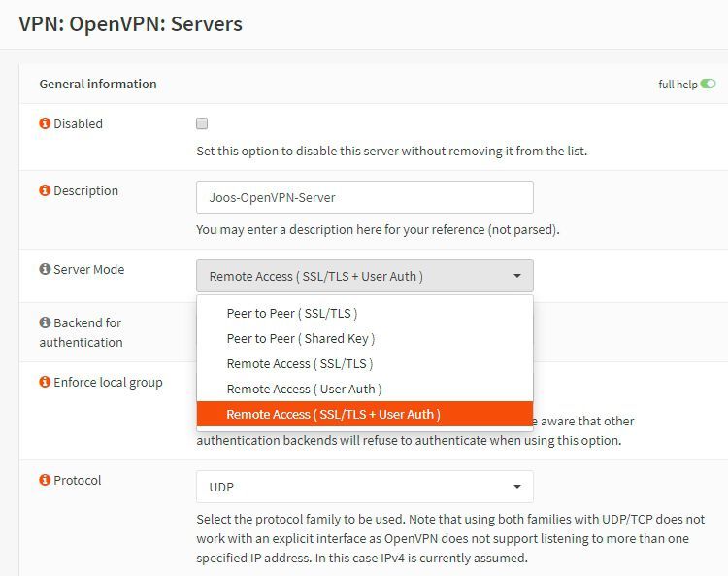Open the Protocol UDP dropdown
728x576 pixels.
click(364, 487)
